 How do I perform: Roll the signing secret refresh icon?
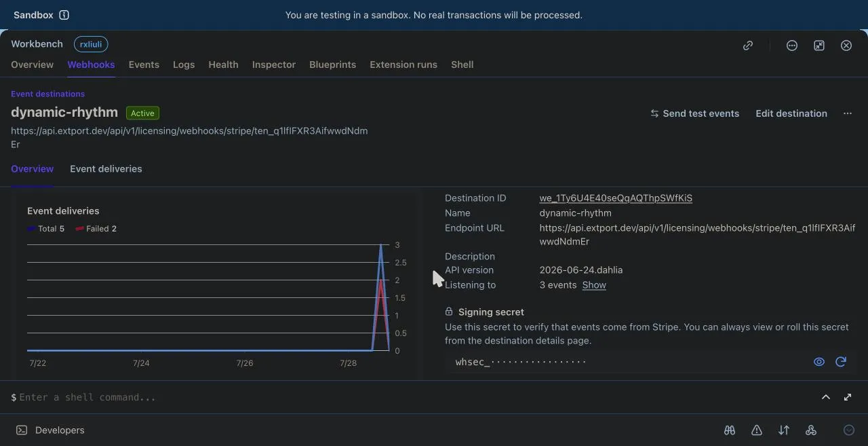(841, 362)
